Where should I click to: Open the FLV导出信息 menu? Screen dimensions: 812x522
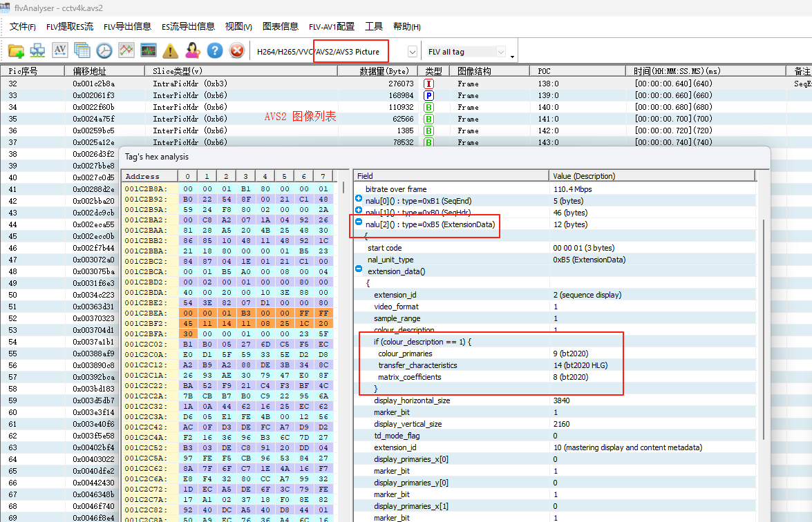(127, 26)
